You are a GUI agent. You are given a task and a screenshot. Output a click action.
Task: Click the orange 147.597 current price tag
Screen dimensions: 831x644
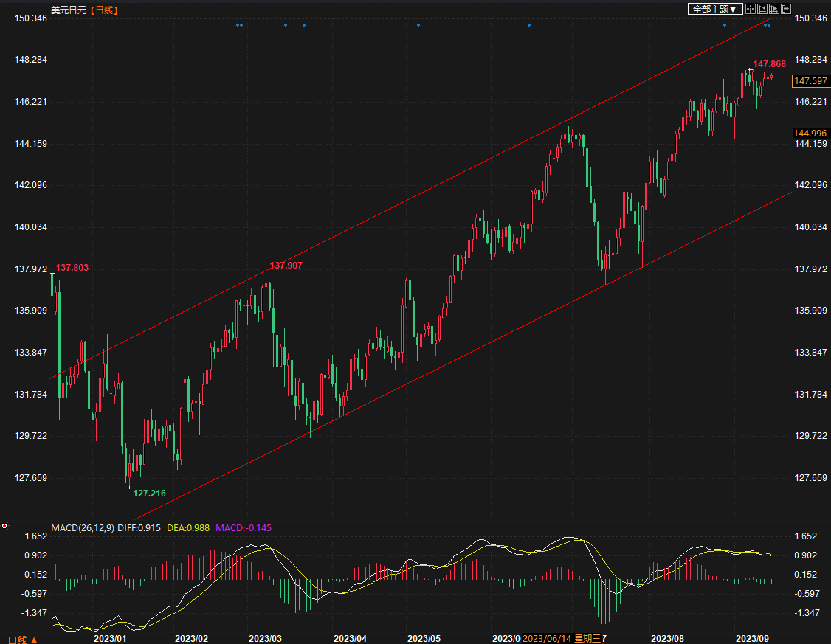pos(811,81)
